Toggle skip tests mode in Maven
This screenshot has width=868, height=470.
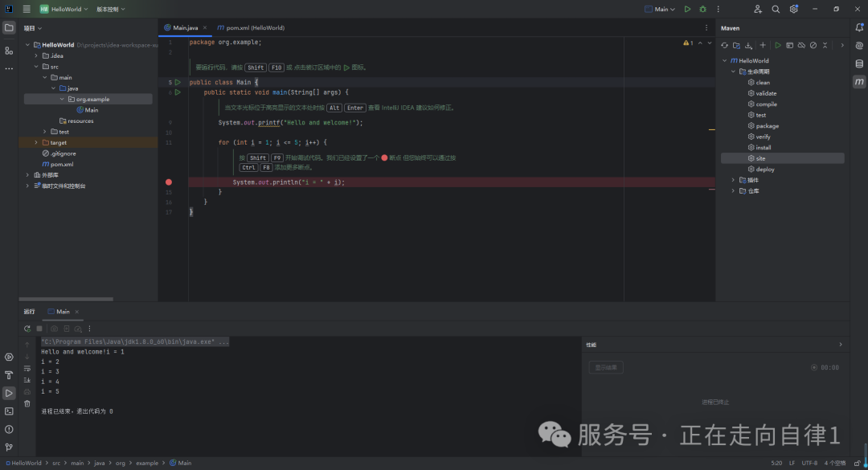[x=813, y=45]
